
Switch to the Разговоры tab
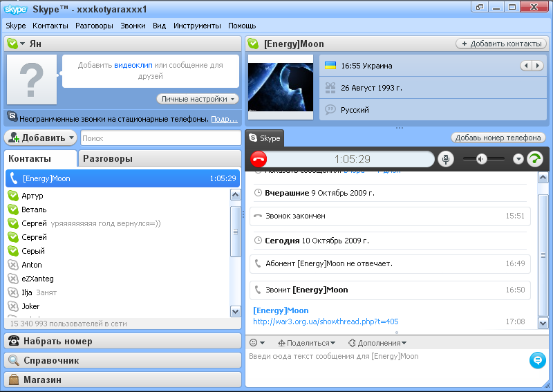pyautogui.click(x=160, y=158)
